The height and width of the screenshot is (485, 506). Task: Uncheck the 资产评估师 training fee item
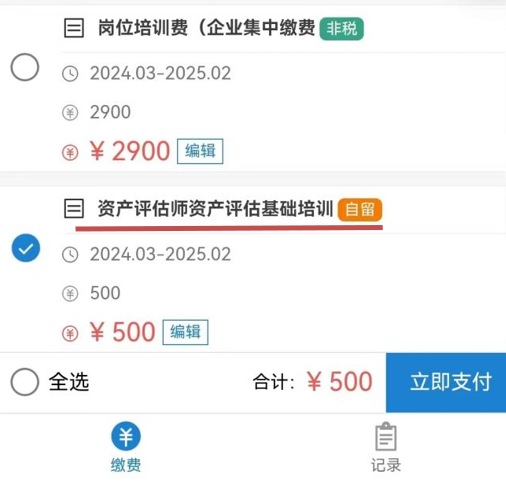click(26, 248)
